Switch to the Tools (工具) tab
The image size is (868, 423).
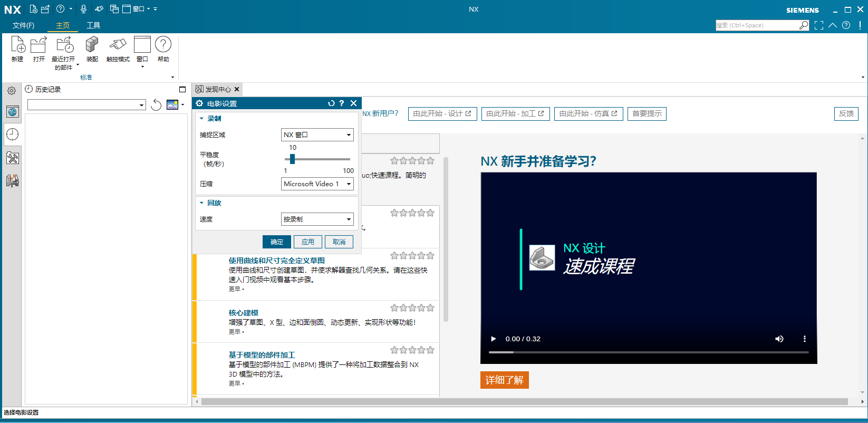[93, 25]
